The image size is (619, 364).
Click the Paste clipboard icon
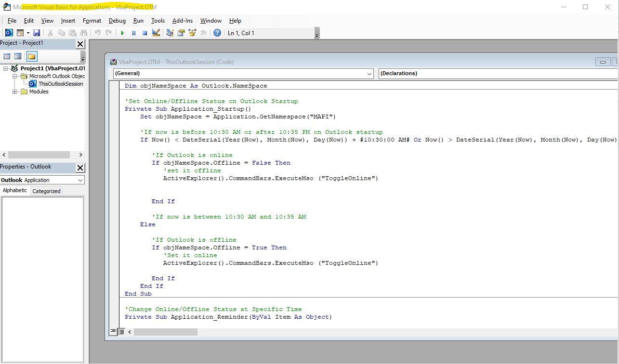[x=72, y=33]
